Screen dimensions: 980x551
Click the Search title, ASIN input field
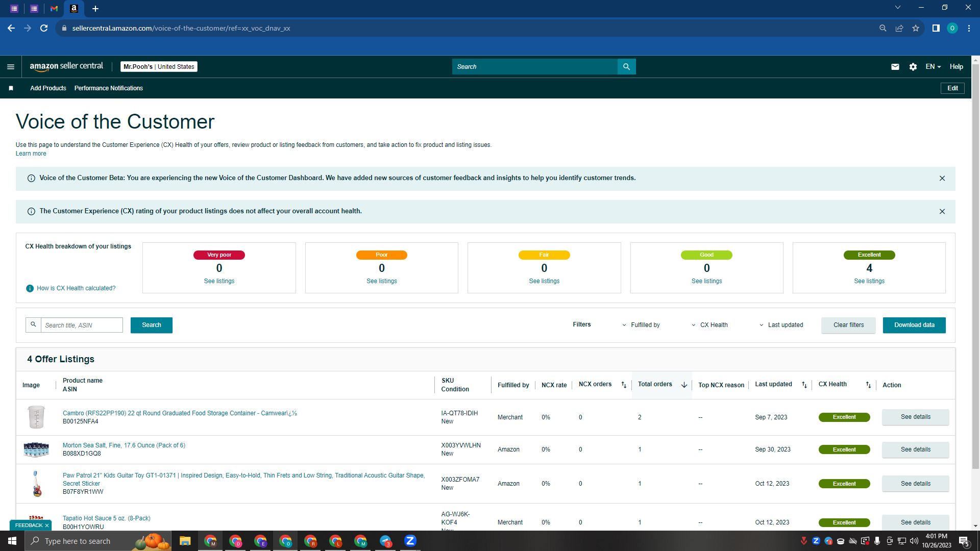click(82, 325)
